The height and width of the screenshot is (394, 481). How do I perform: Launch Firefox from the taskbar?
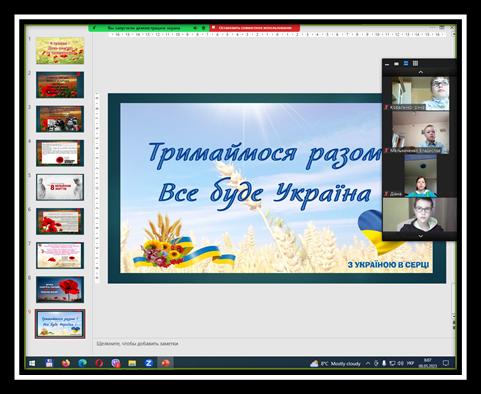pos(66,363)
